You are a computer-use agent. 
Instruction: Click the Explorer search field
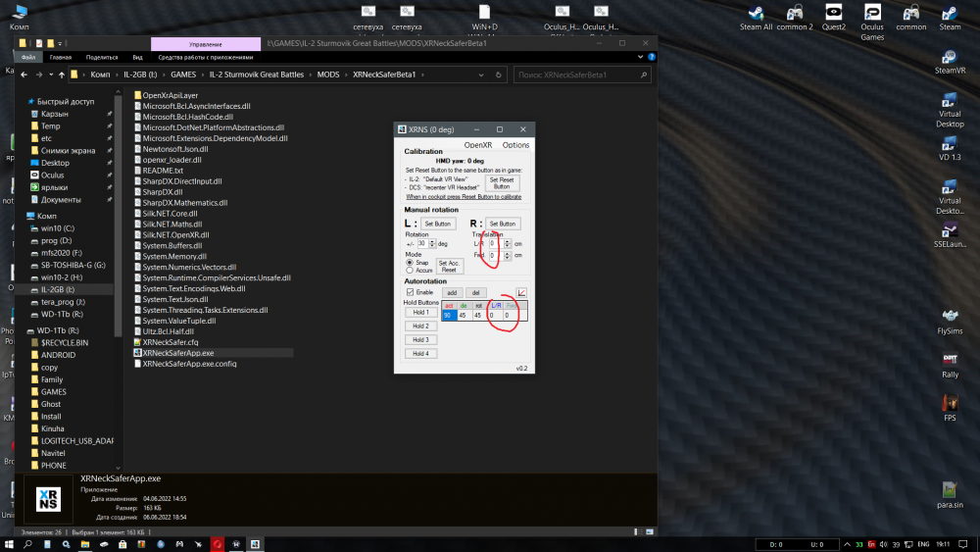(582, 75)
